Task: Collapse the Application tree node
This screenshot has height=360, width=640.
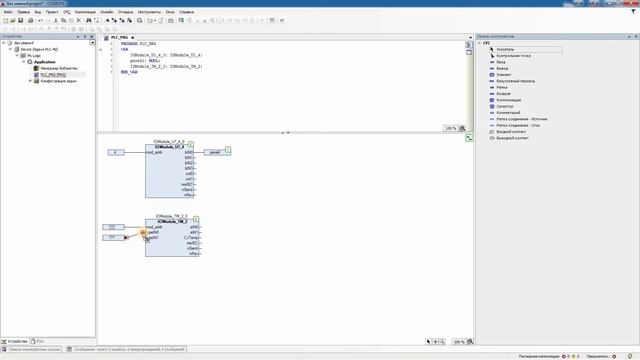Action: [24, 62]
